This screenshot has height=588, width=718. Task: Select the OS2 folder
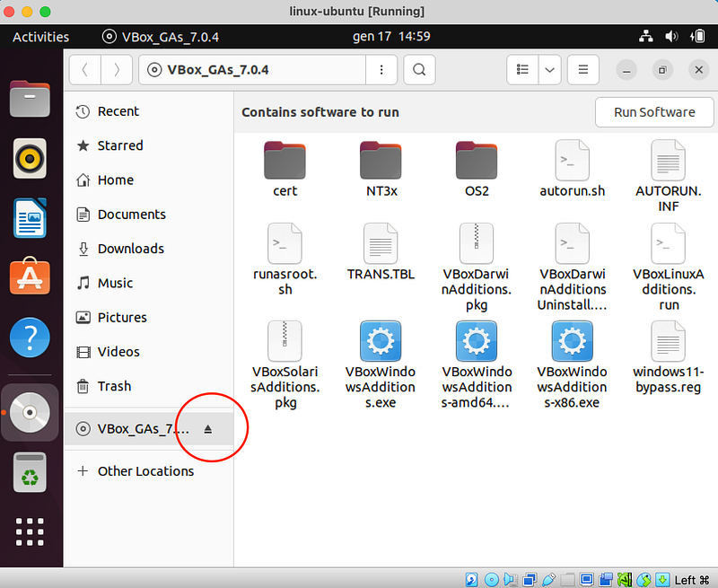[477, 169]
